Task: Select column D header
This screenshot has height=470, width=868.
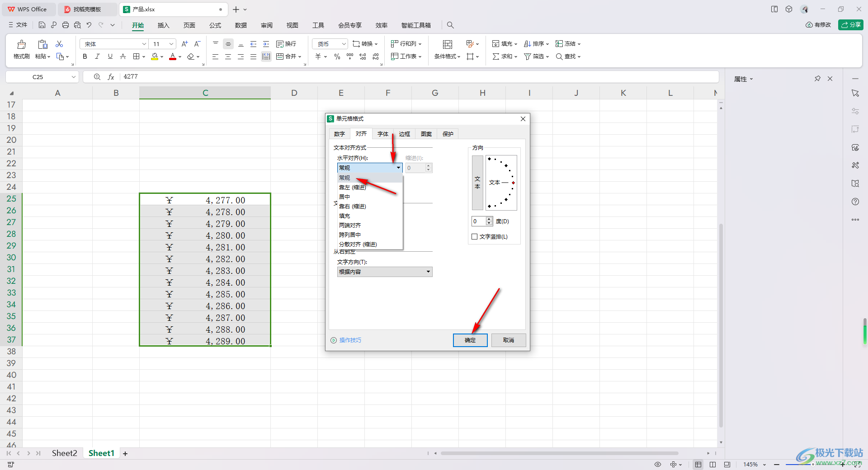Action: (x=294, y=93)
